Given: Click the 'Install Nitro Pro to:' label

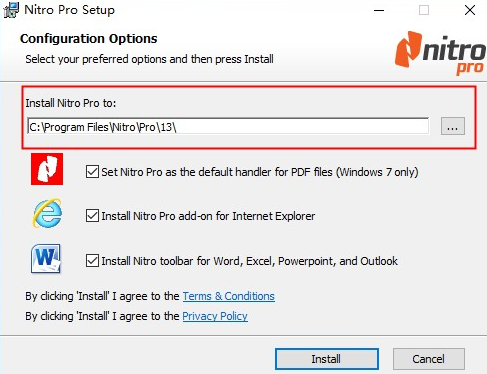Looking at the screenshot, I should click(71, 103).
